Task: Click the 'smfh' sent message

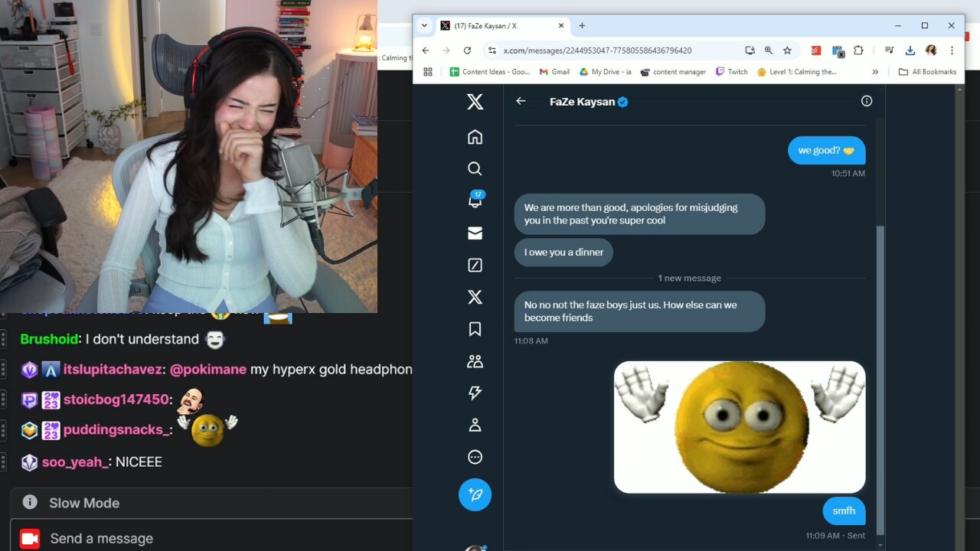Action: (844, 511)
